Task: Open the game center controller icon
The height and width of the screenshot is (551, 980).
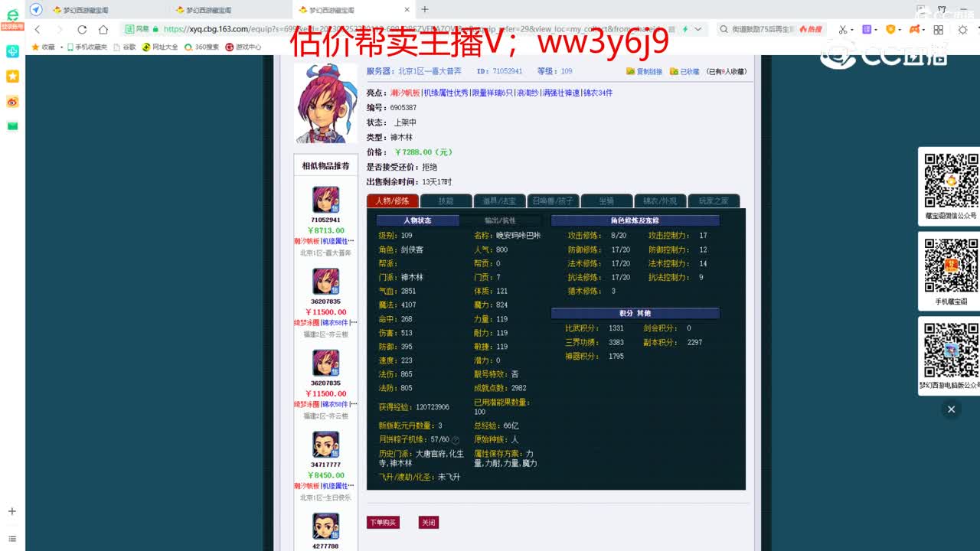Action: click(915, 29)
